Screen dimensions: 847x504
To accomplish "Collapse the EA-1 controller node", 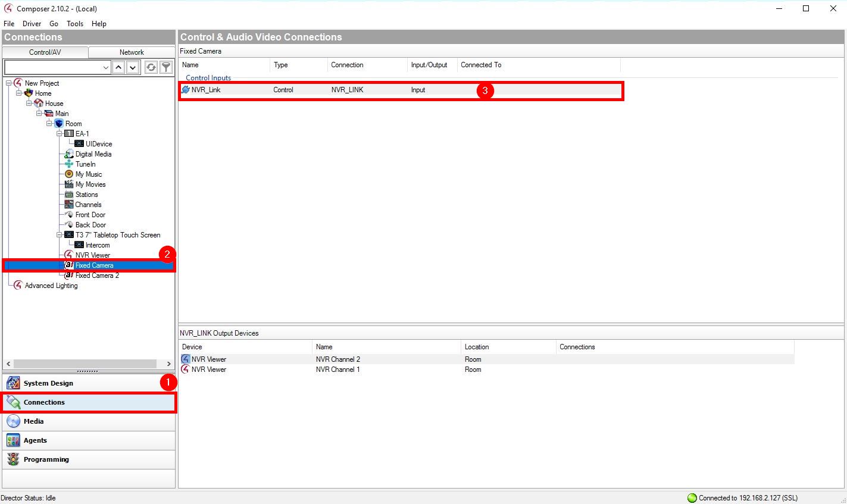I will (60, 134).
